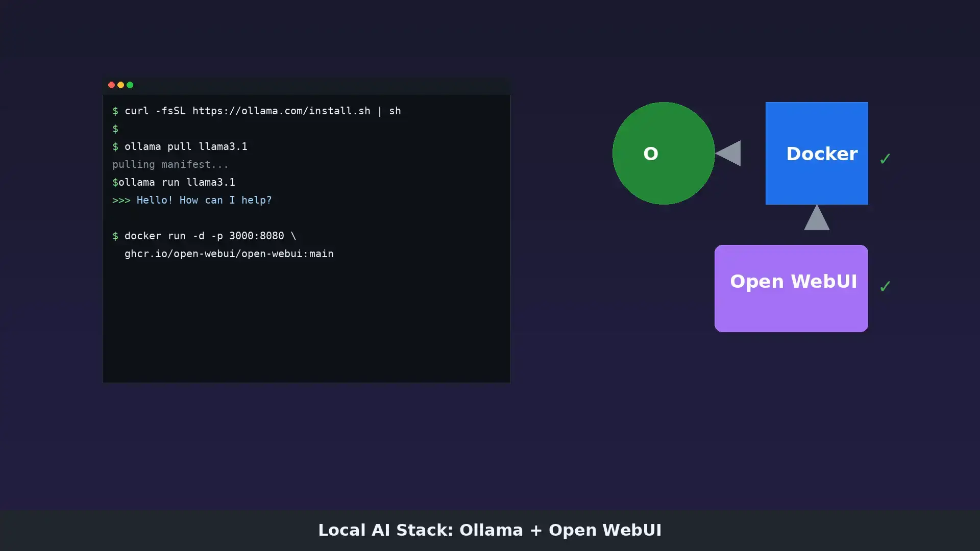The width and height of the screenshot is (980, 551).
Task: Click the 'ollama run llama3.1' command line
Action: [174, 182]
